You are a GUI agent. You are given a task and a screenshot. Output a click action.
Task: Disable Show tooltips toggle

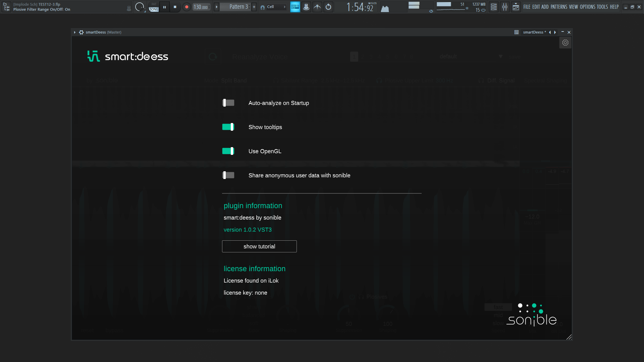[x=228, y=127]
